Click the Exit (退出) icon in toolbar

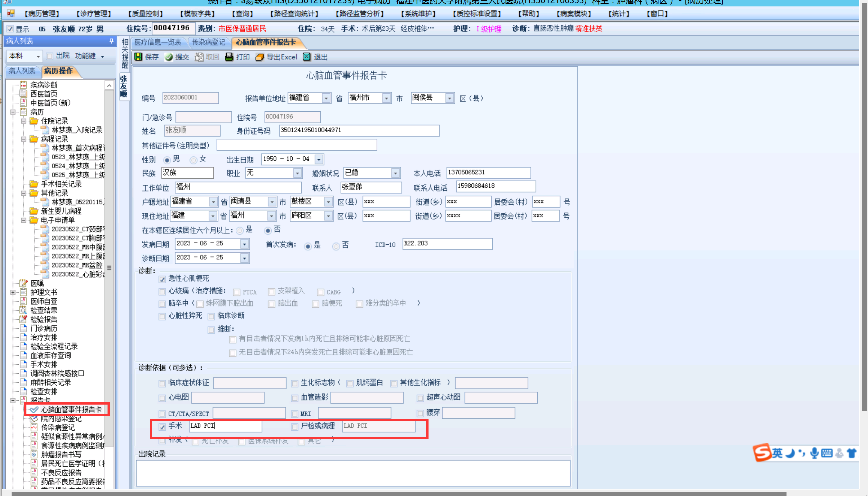(x=307, y=57)
